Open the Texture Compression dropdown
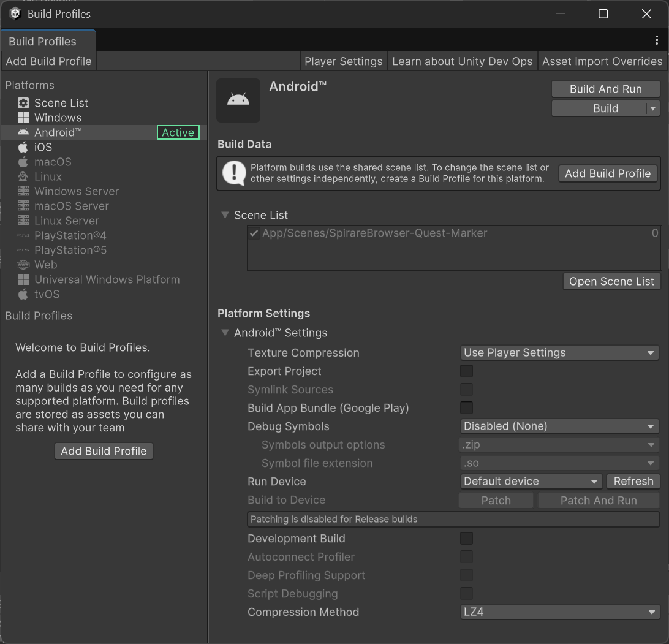The width and height of the screenshot is (669, 644). pos(560,352)
